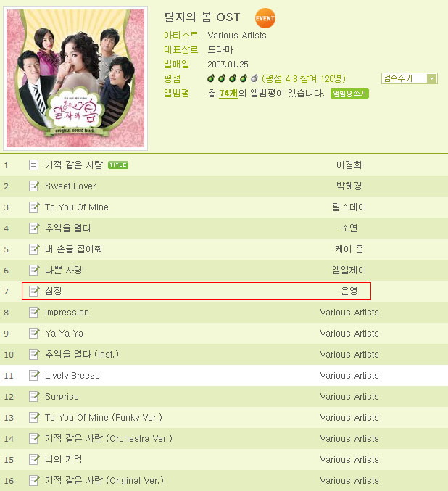Click the album cover thumbnail
The height and width of the screenshot is (491, 448).
click(x=75, y=78)
